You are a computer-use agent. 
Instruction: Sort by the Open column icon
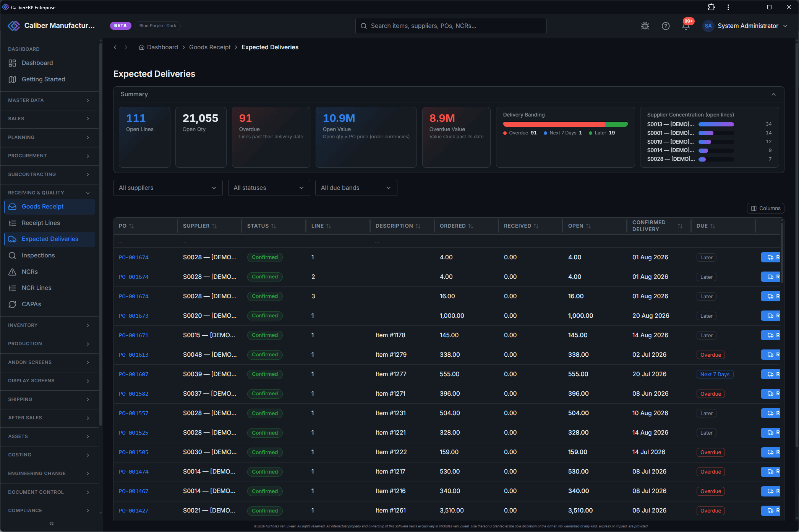tap(588, 226)
